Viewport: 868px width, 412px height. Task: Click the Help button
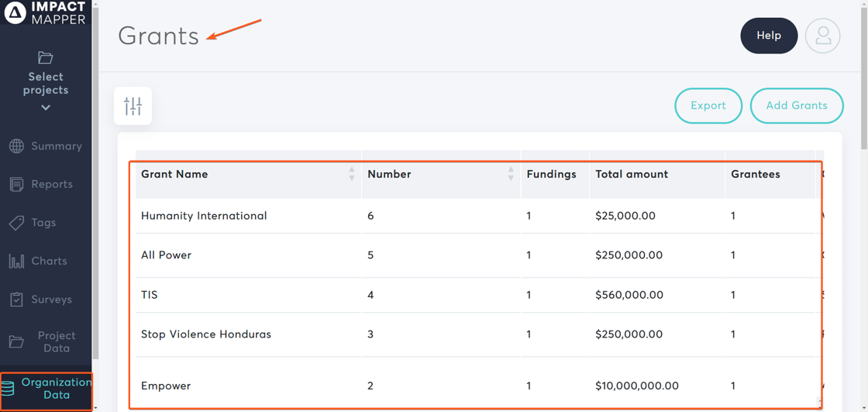tap(768, 36)
